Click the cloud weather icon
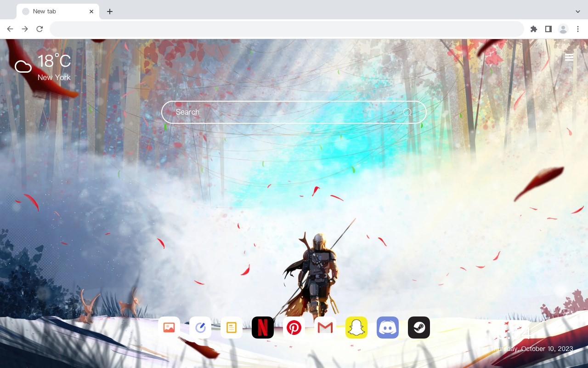Screen dimensions: 588x368 pos(23,67)
